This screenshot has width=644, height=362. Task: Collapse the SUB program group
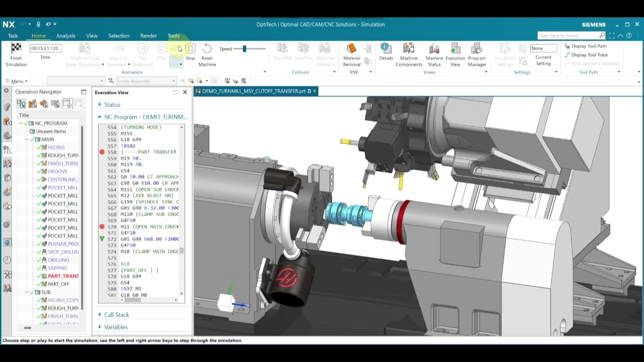pos(27,292)
